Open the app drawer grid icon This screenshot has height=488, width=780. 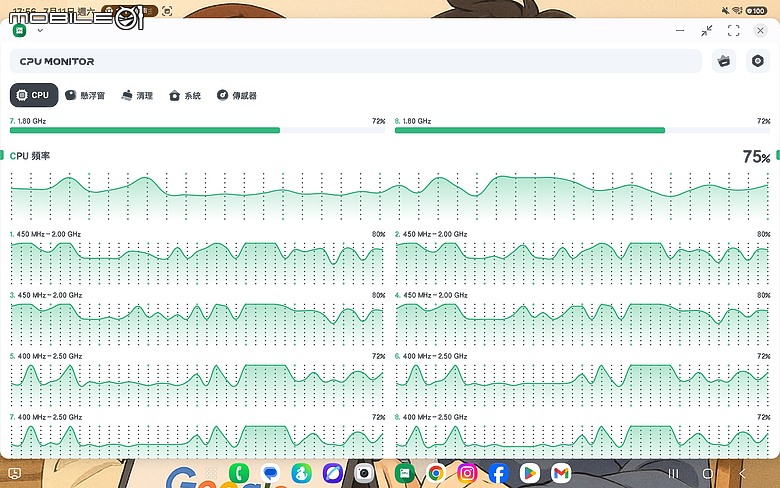211,473
